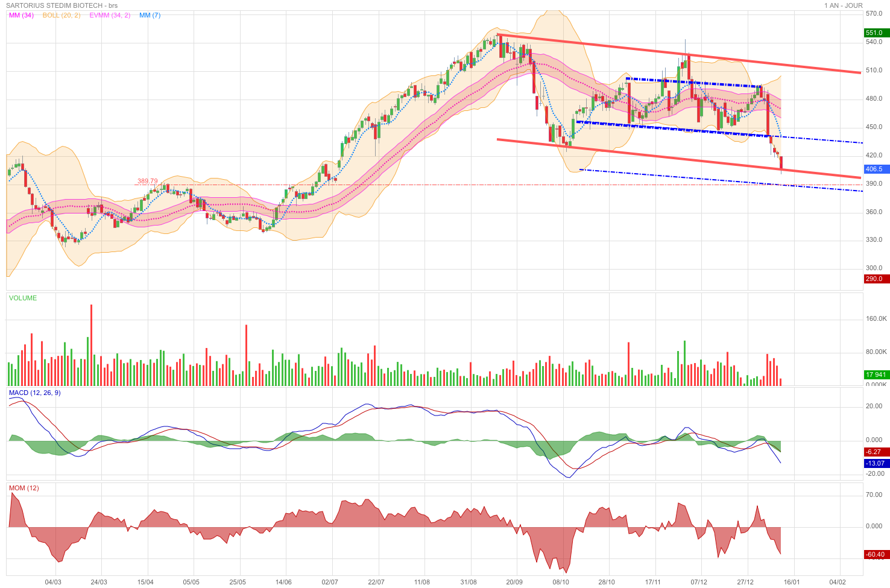
Task: Click the SARTORIUS STEDIM BIOTECH chart title
Action: [62, 5]
